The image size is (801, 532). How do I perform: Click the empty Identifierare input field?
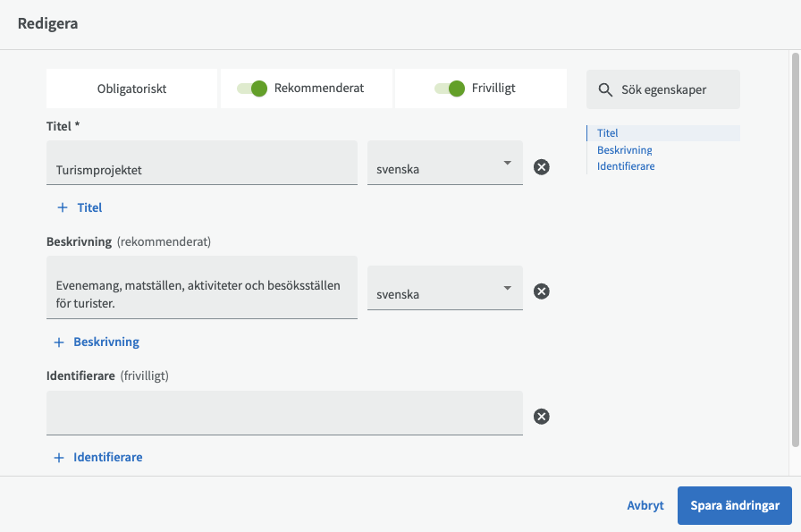pos(284,413)
